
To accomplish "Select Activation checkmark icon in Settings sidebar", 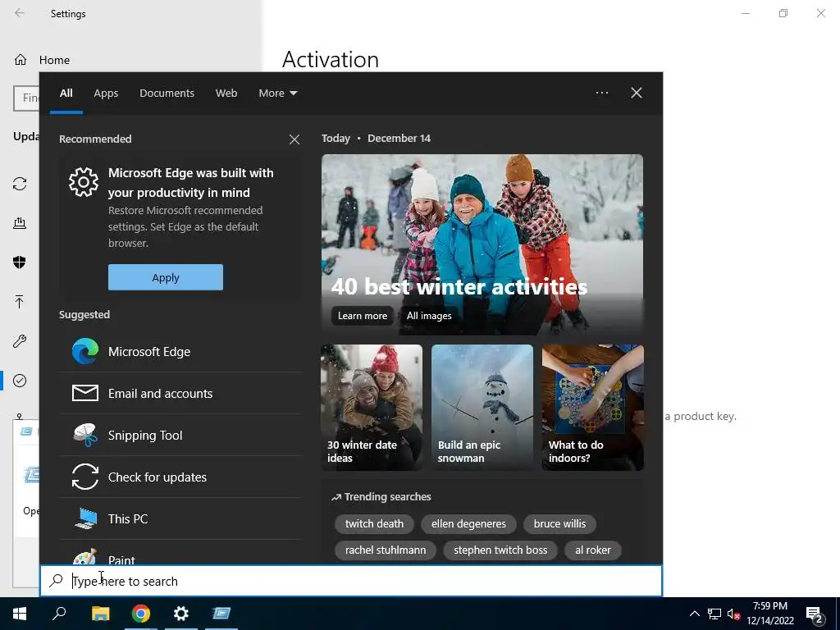I will click(x=20, y=381).
